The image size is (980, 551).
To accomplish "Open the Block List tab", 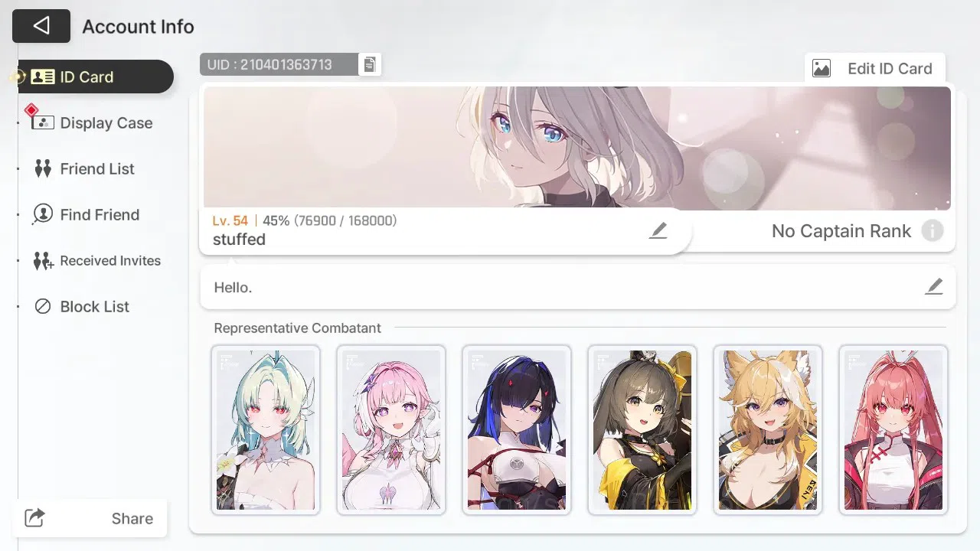I will pos(96,306).
